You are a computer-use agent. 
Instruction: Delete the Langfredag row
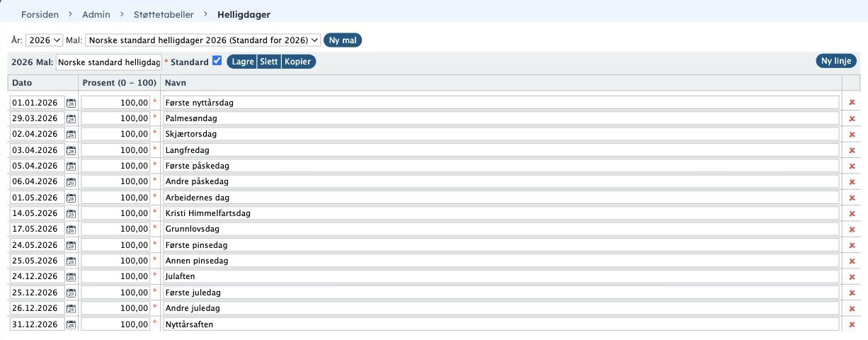click(852, 150)
